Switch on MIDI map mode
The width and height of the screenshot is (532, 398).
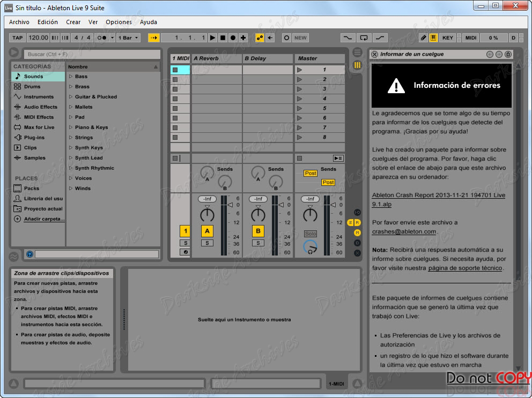(x=470, y=37)
